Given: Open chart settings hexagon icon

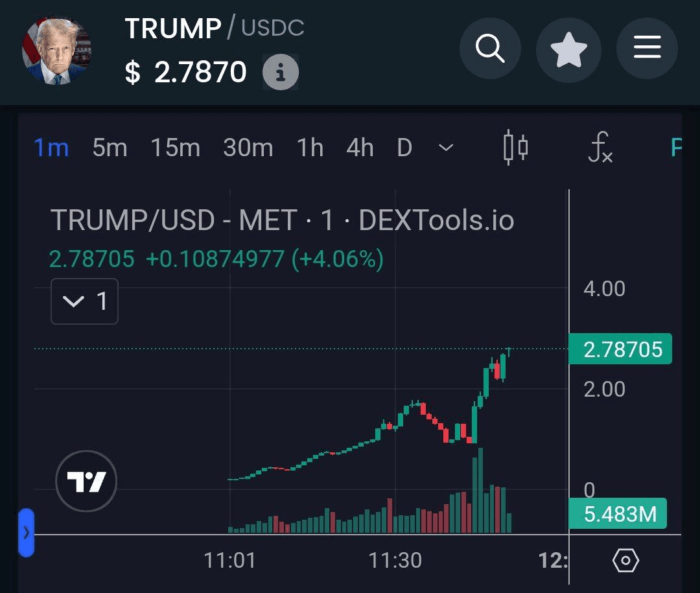Looking at the screenshot, I should (x=625, y=561).
